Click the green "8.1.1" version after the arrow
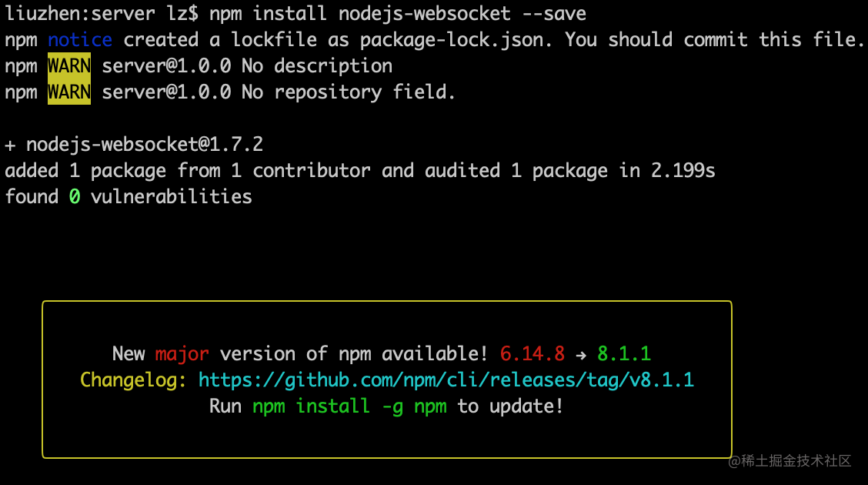 click(x=624, y=353)
